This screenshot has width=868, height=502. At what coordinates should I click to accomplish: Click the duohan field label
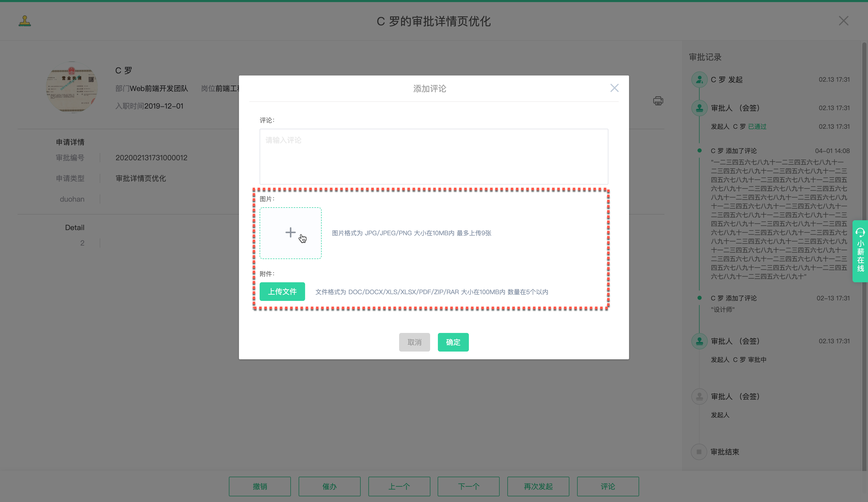tap(72, 199)
